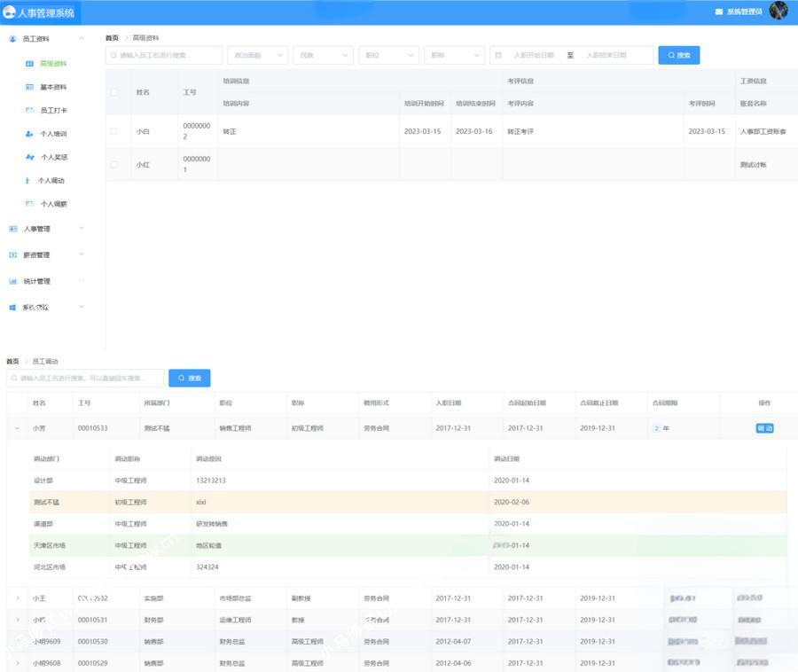Expand the row for employee 小王
Screen dimensions: 798x672
pos(19,598)
